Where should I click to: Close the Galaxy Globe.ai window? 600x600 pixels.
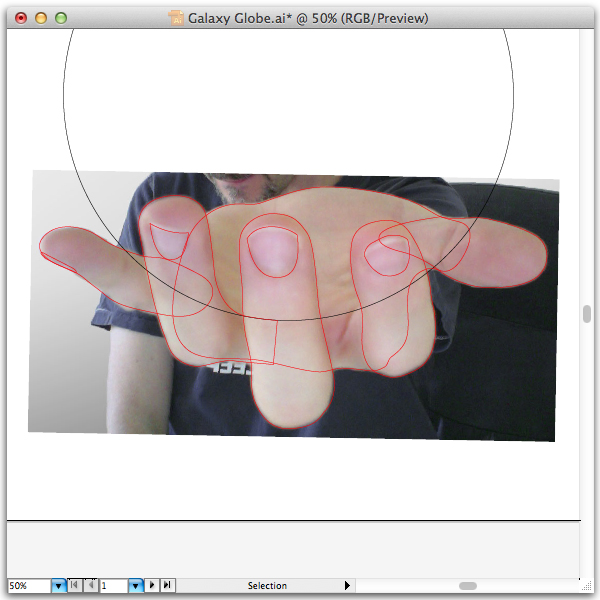tap(21, 18)
